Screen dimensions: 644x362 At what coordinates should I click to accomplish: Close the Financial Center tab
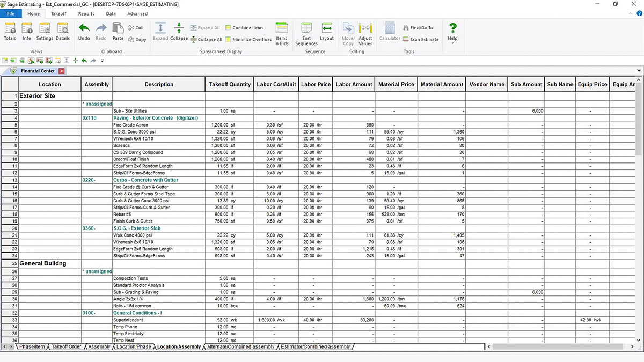62,71
